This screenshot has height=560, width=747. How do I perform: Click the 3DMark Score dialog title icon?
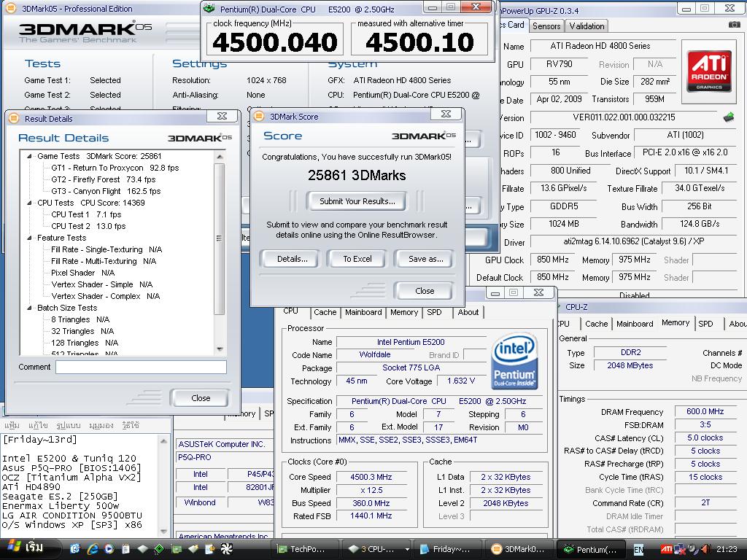coord(259,116)
